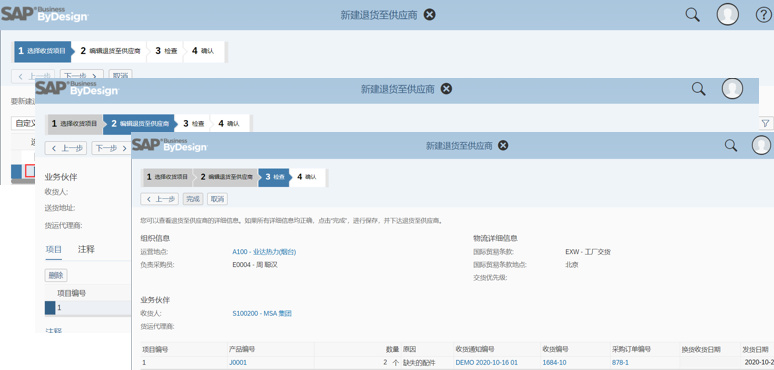The width and height of the screenshot is (774, 370).
Task: Go to step 4 确认 in the front window
Action: 308,177
